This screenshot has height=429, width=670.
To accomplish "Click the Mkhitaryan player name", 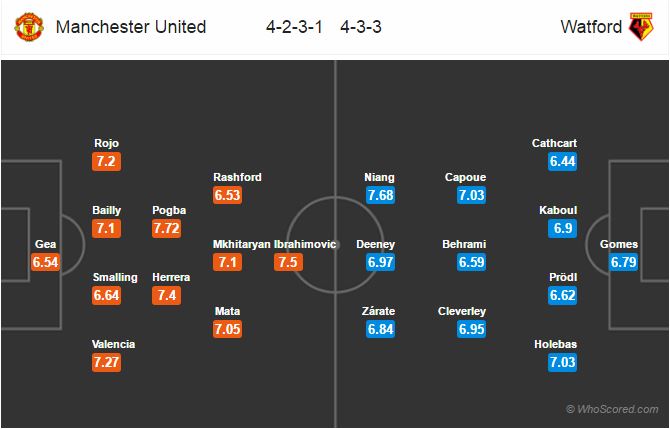I will tap(242, 244).
